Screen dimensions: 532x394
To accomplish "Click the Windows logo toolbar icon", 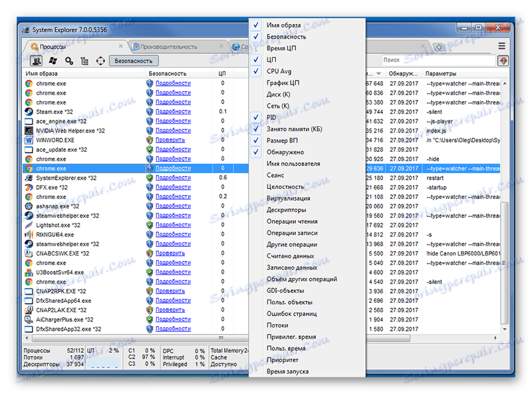I will [53, 61].
